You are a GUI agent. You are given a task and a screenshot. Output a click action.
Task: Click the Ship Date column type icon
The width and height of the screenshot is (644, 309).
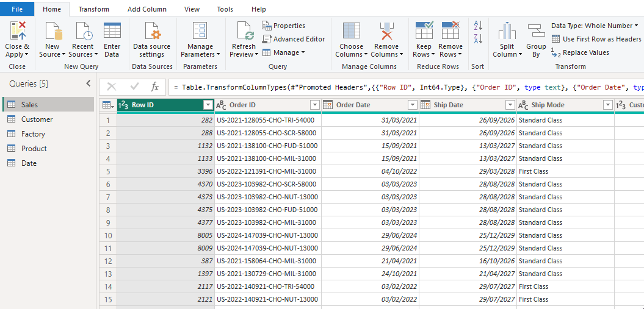click(425, 105)
